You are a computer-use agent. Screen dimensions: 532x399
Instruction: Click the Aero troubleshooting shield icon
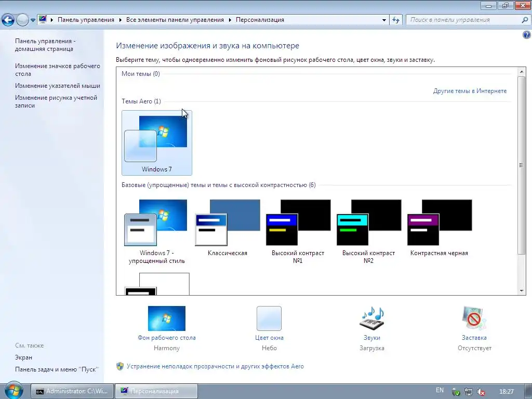(x=120, y=366)
